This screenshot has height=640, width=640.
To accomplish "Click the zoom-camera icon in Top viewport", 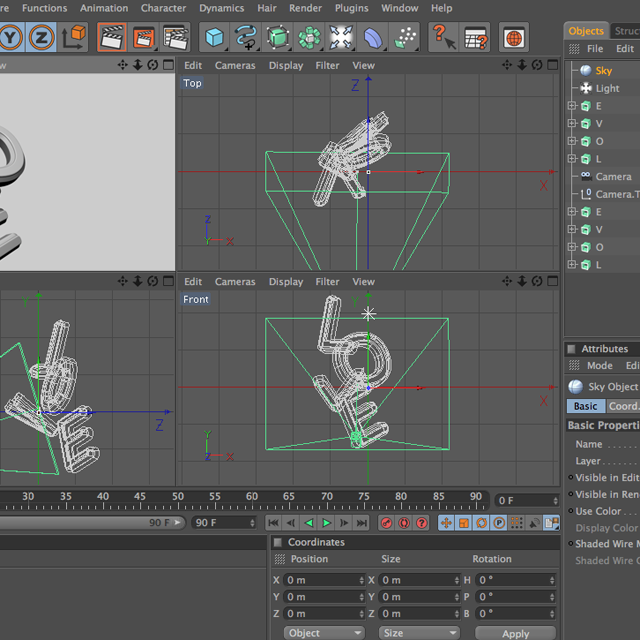I will point(522,65).
